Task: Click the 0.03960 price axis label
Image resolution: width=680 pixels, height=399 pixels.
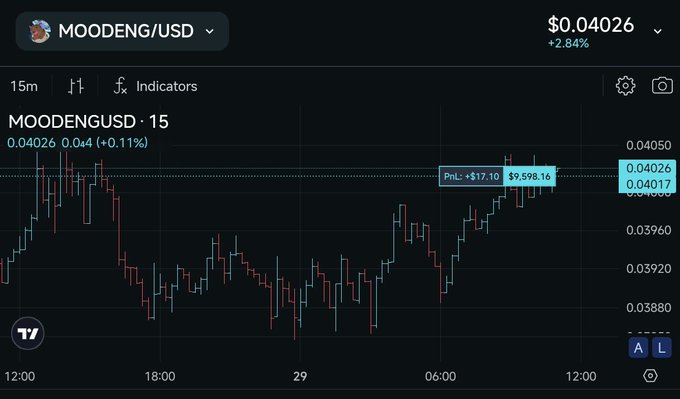Action: point(648,230)
